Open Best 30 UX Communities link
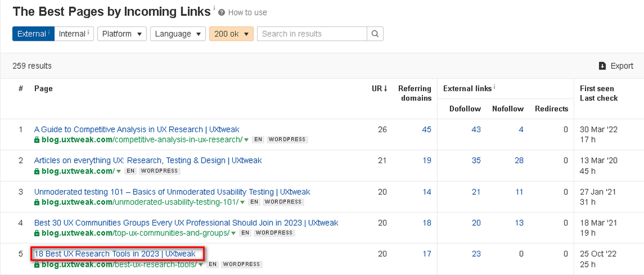This screenshot has width=644, height=275. (x=186, y=223)
